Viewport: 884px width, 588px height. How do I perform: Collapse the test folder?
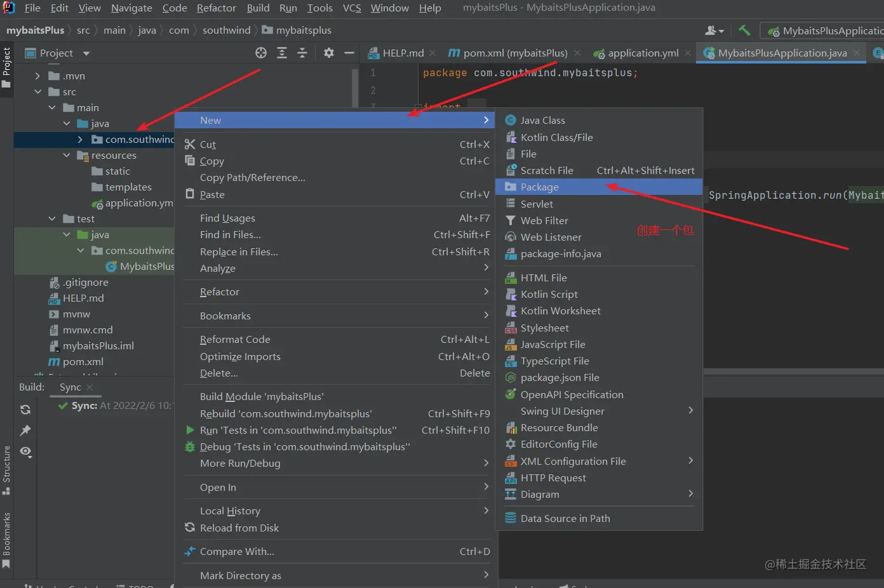click(52, 219)
